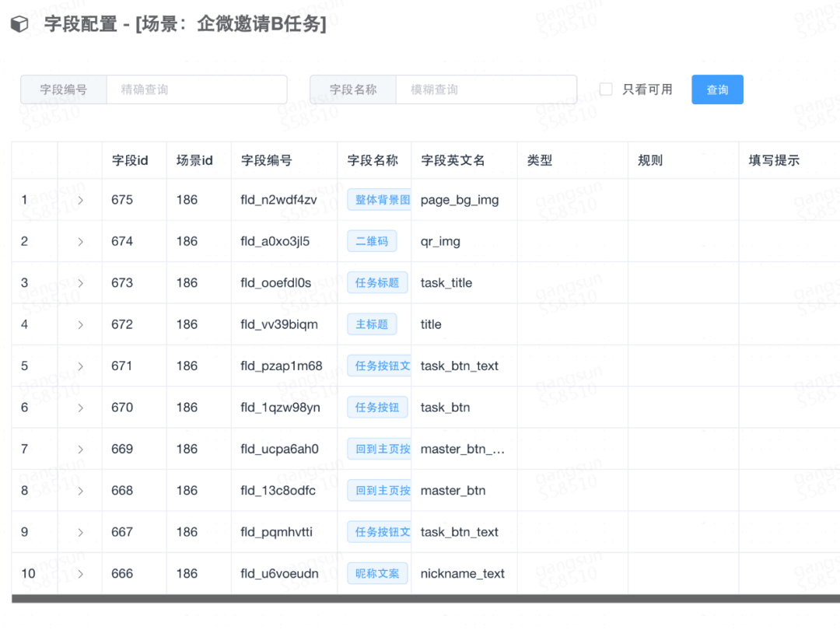Focus the 字段名称 模糊查询 input
840x630 pixels.
486,89
